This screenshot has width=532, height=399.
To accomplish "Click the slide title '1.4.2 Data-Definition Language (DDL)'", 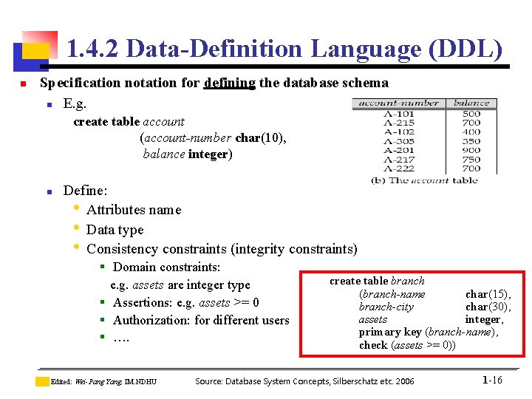I will [x=284, y=50].
